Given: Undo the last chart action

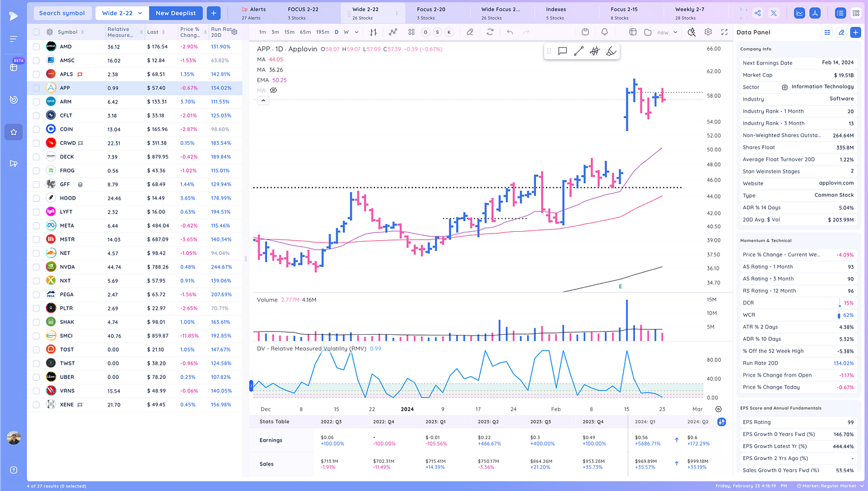Looking at the screenshot, I should (x=509, y=32).
